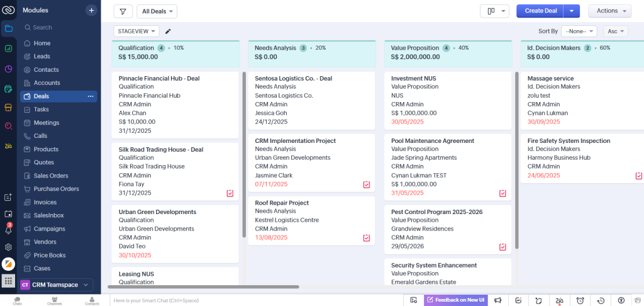
Task: Click task checkbox icon on Roof Repair Project
Action: (x=366, y=238)
